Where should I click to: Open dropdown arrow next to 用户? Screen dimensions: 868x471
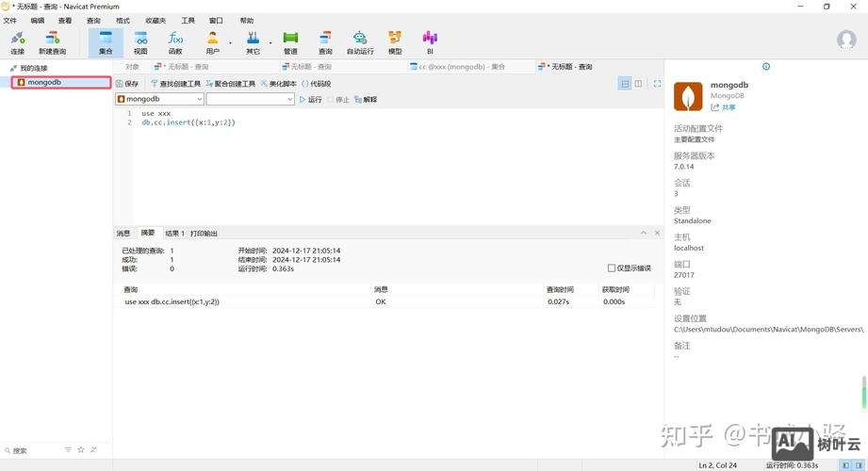pos(230,43)
